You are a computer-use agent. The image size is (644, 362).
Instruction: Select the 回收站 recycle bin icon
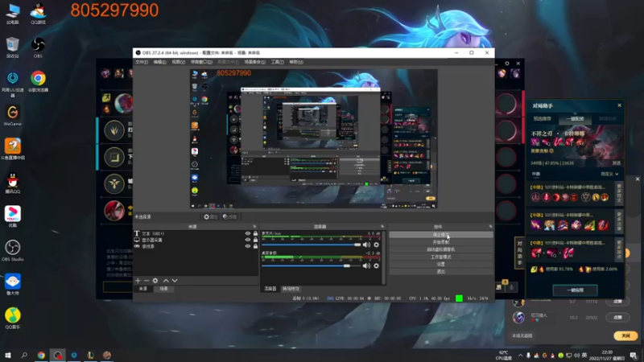13,47
